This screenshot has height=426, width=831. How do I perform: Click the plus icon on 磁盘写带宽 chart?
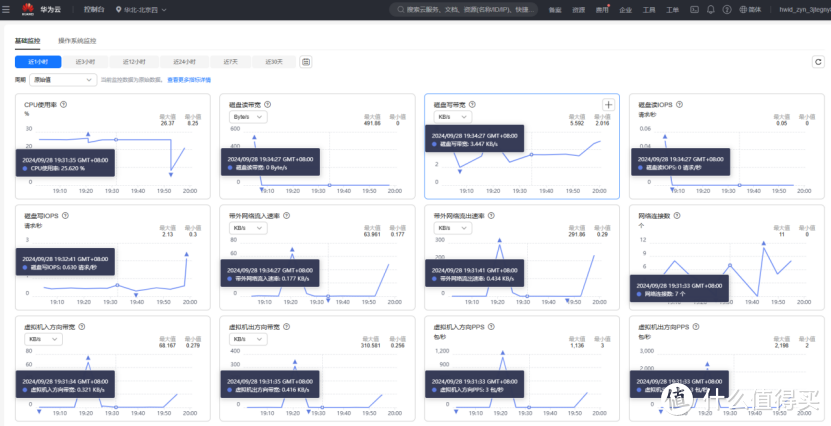point(607,104)
